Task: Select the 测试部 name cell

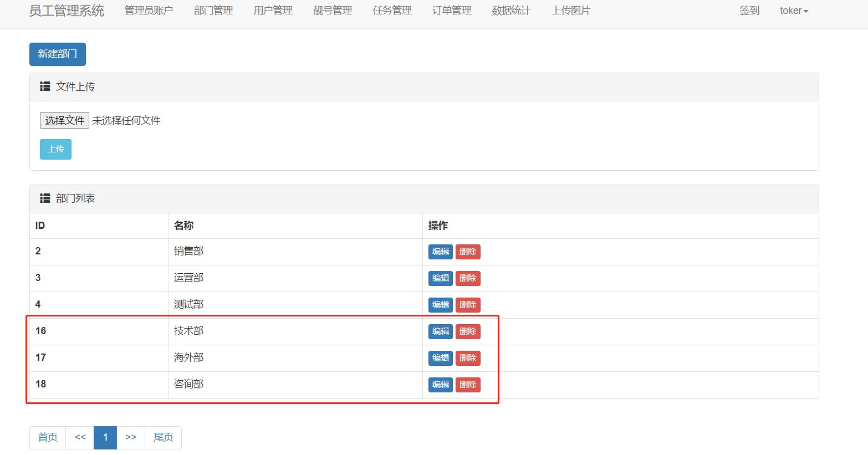Action: tap(295, 305)
